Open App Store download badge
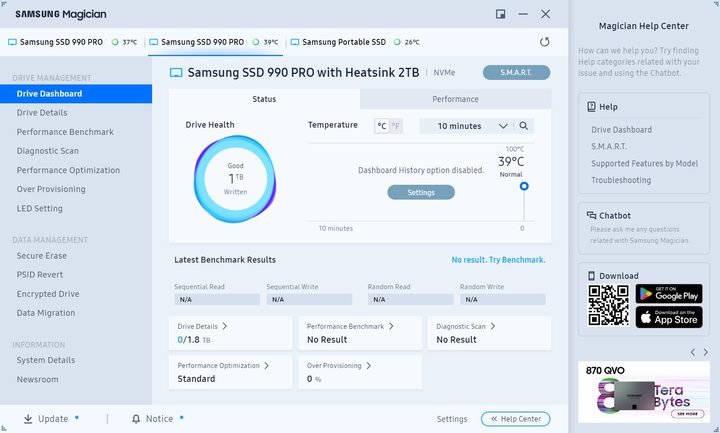The width and height of the screenshot is (720, 433). pyautogui.click(x=669, y=317)
